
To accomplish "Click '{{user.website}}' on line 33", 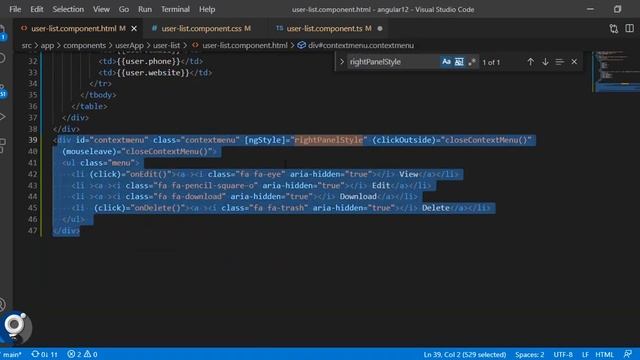I will pos(153,73).
